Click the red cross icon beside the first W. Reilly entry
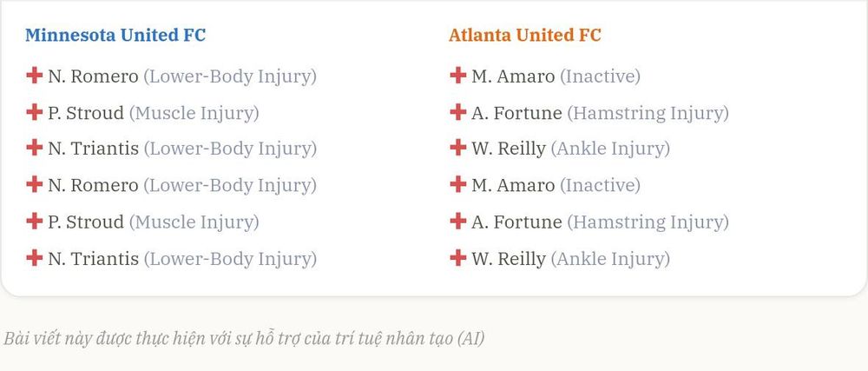Screen dimensions: 868x371 click(x=457, y=148)
